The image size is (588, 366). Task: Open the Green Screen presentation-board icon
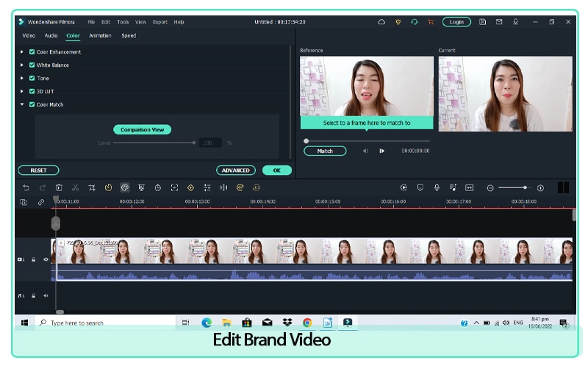(x=141, y=188)
